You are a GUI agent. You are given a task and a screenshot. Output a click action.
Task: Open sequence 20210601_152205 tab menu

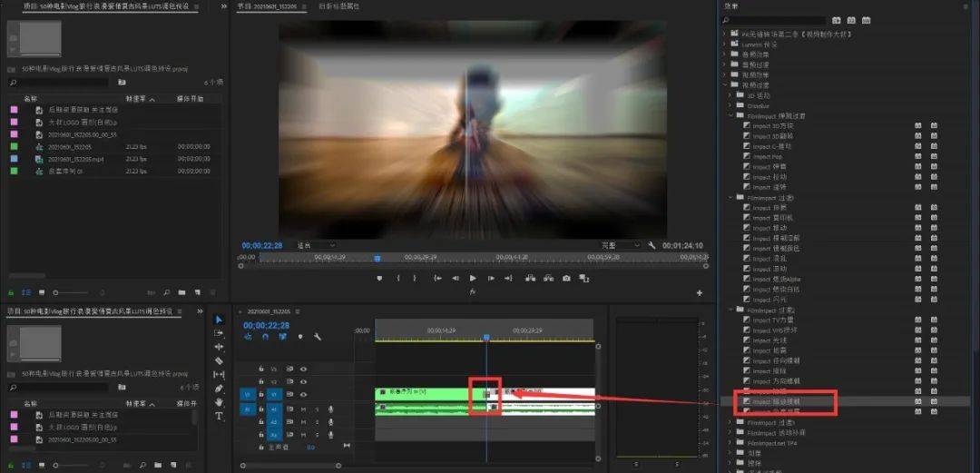tap(298, 311)
